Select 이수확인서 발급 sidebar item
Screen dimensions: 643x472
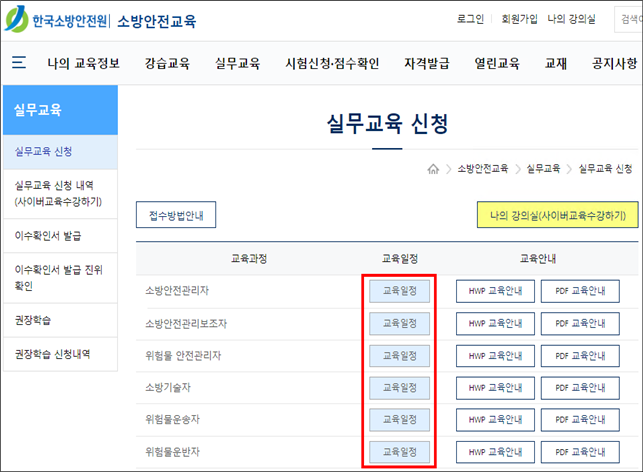coord(60,236)
